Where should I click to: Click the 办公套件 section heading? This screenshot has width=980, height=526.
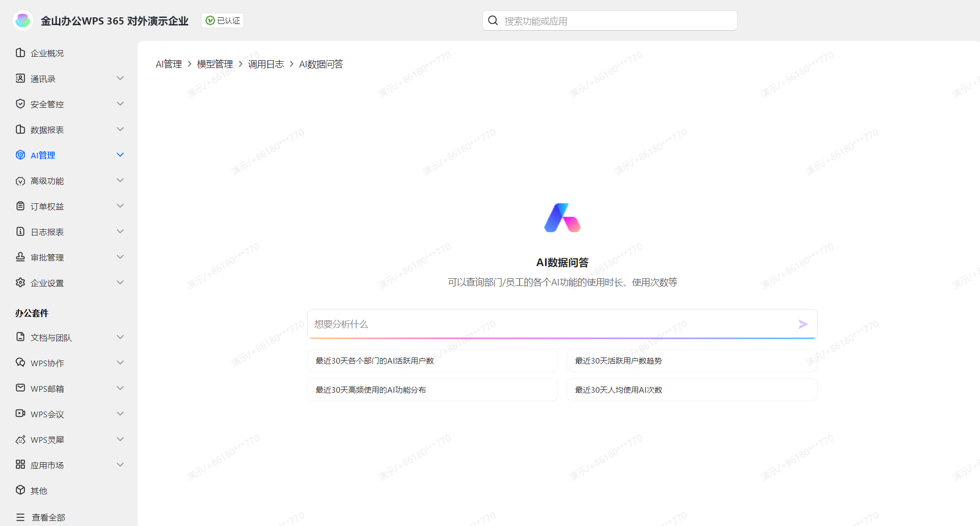coord(32,313)
